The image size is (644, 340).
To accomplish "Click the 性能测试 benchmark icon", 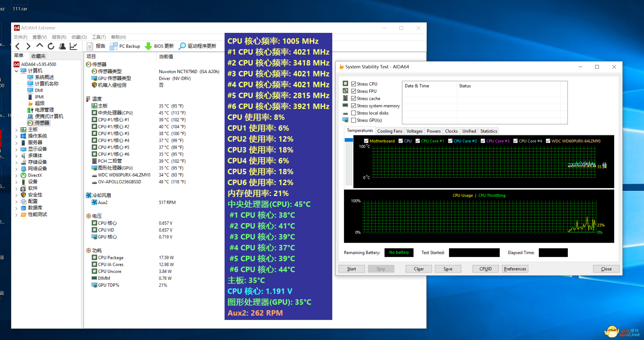I will point(23,214).
